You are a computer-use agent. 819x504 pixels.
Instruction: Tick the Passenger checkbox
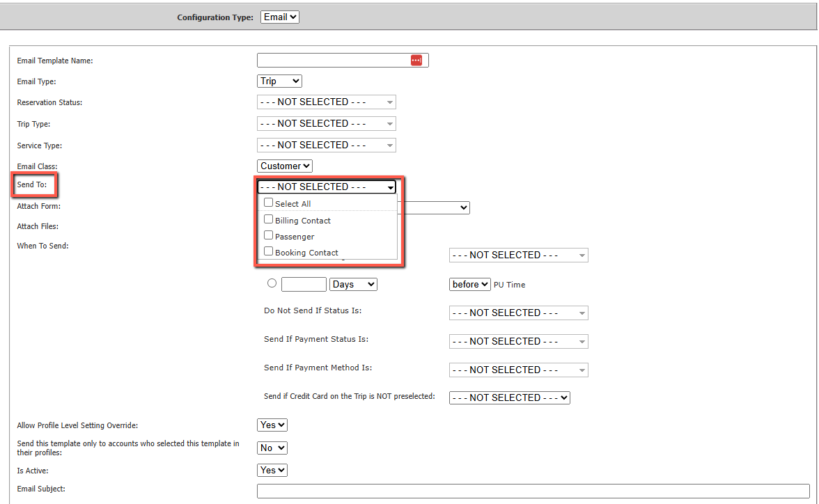pos(269,235)
